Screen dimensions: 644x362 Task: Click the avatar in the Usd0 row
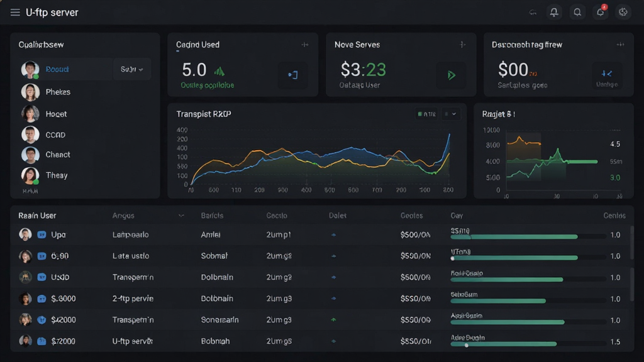tap(25, 277)
